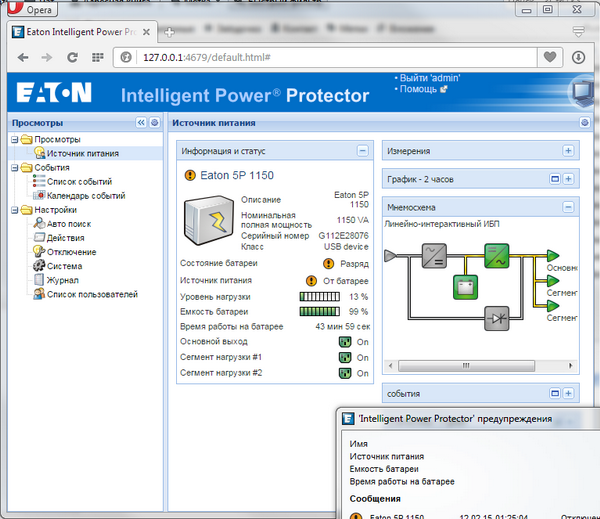Open the Opera menu button

click(33, 8)
